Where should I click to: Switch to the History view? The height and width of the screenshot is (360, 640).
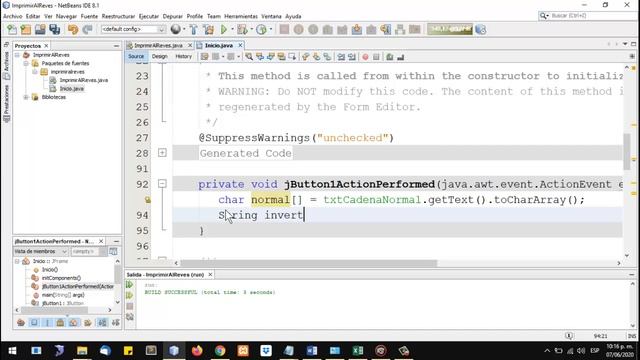click(183, 57)
